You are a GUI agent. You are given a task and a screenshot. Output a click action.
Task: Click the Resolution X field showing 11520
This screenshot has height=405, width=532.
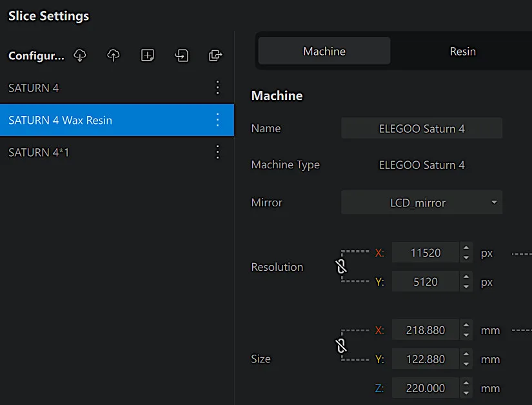coord(426,253)
